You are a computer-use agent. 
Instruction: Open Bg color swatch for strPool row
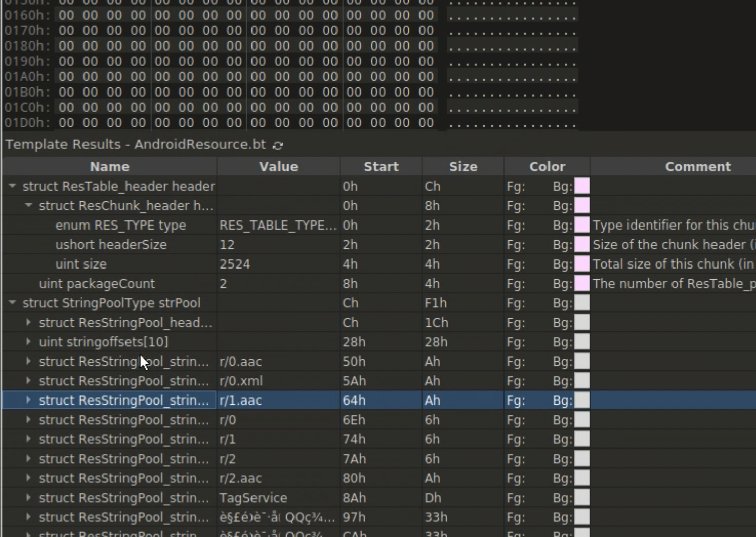(582, 303)
